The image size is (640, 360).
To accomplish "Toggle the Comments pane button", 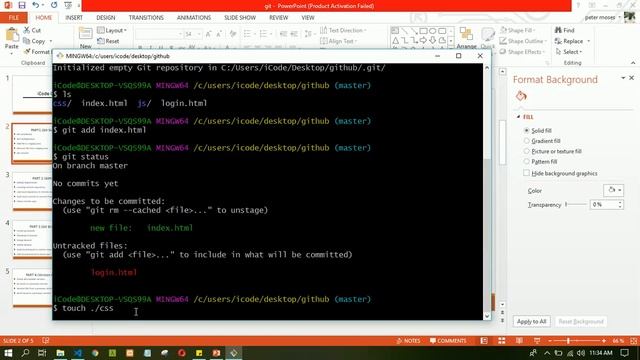I will [448, 341].
